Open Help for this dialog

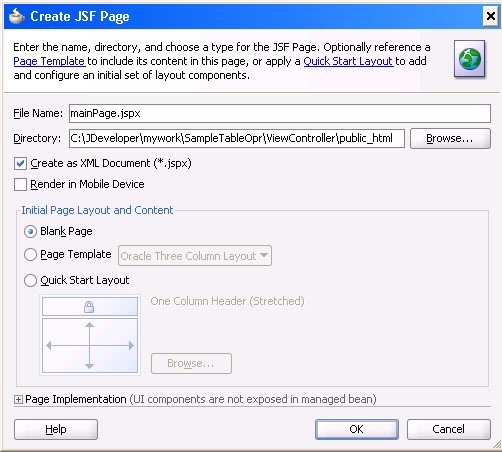pyautogui.click(x=56, y=429)
